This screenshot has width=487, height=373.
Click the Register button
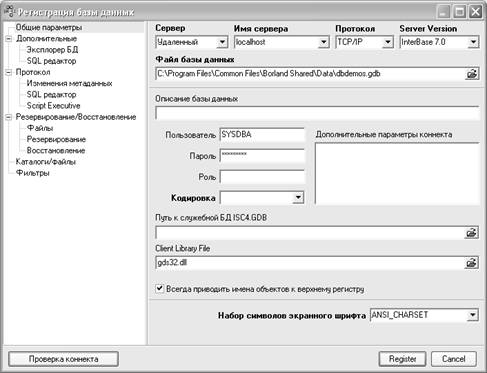(402, 359)
